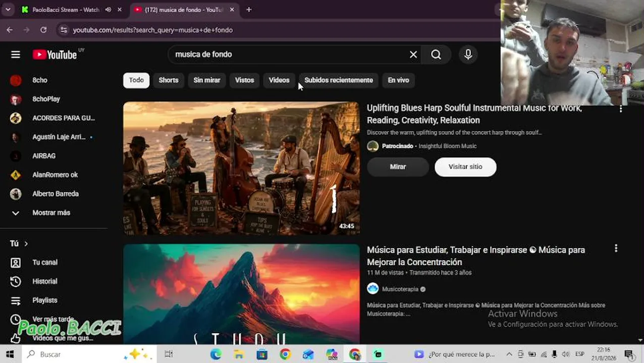Open the ¿Por qué merece la p... taskbar item
This screenshot has width=644, height=363.
[x=454, y=354]
